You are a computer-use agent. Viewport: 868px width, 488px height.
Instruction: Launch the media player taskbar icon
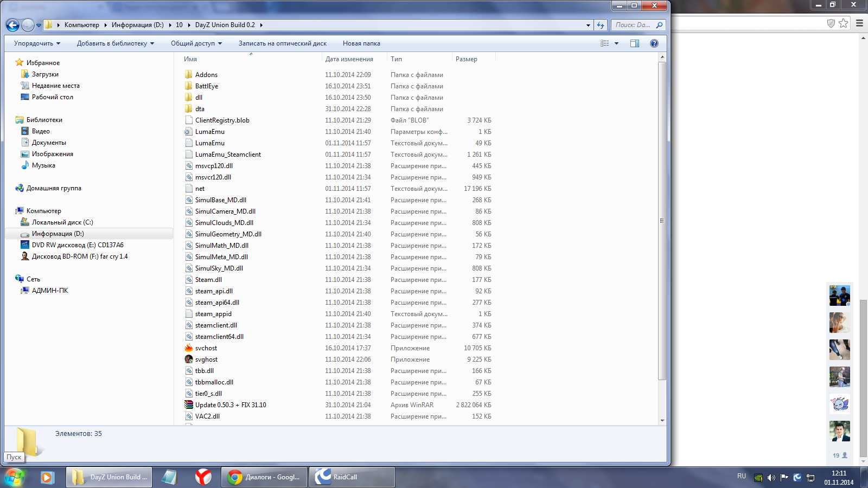(47, 477)
